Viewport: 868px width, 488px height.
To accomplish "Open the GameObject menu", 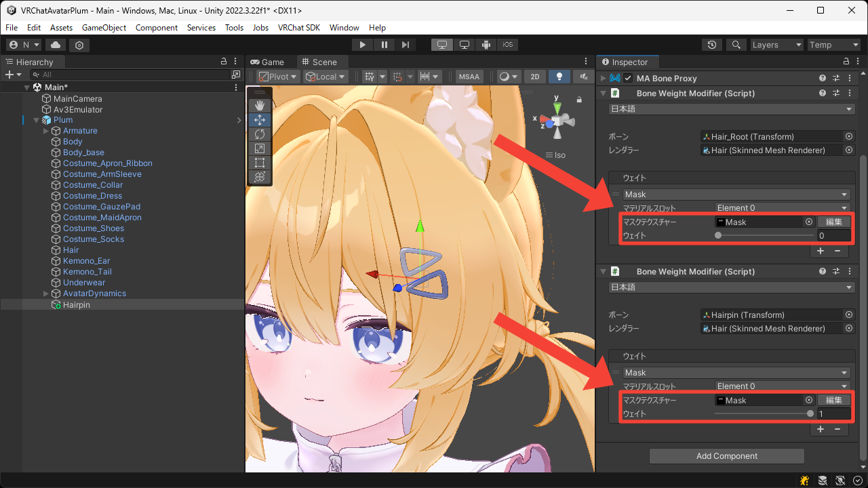I will pyautogui.click(x=104, y=28).
